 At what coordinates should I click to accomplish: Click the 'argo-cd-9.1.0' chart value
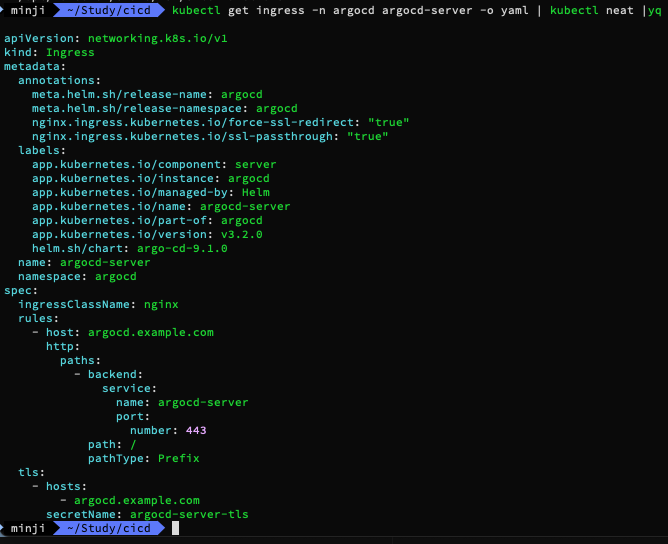tap(182, 248)
